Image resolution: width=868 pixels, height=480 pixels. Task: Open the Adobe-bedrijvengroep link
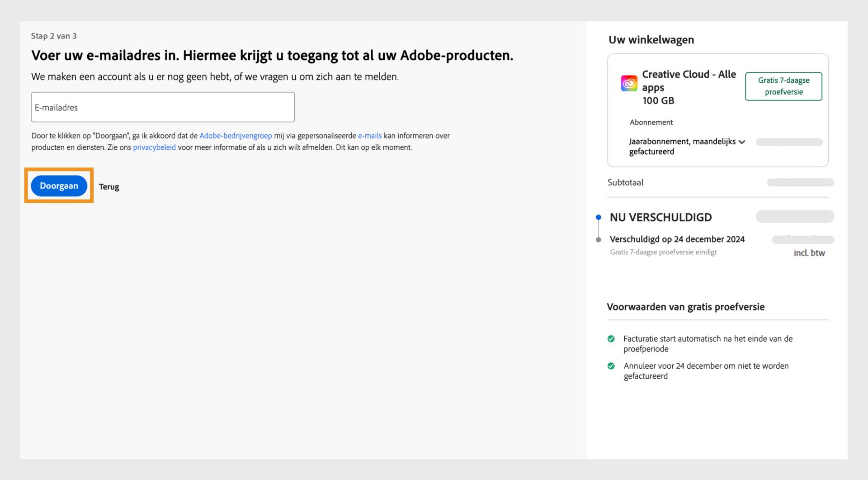(236, 136)
